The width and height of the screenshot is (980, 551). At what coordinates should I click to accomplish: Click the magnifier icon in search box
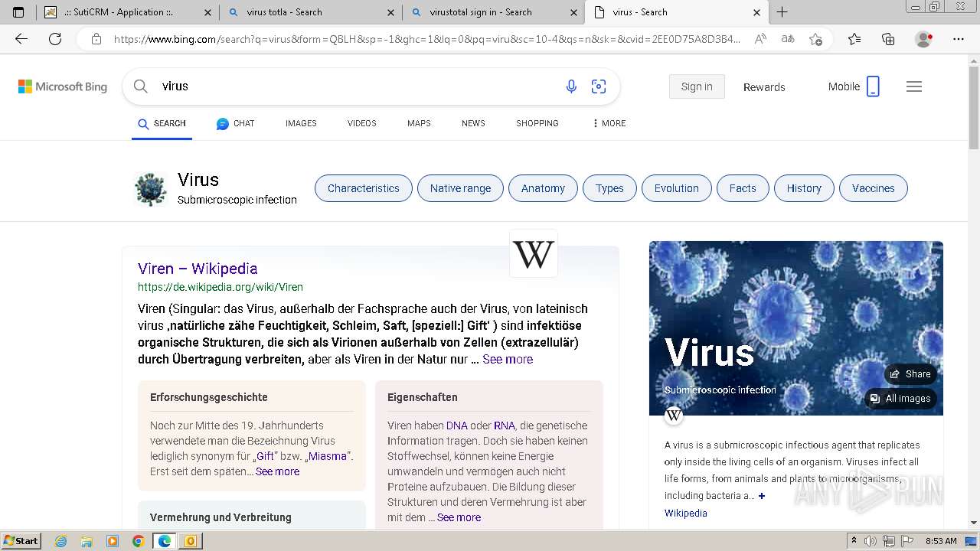(141, 86)
